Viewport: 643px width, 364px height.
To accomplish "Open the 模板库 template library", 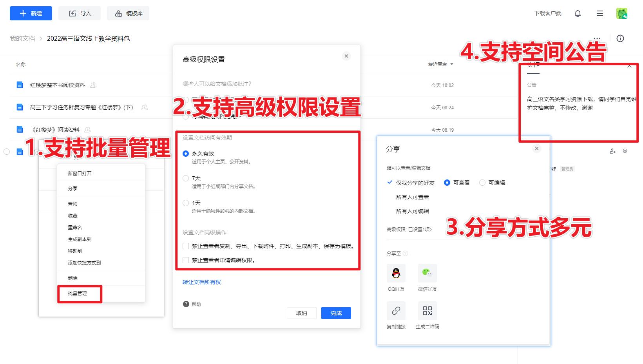I will pyautogui.click(x=128, y=13).
